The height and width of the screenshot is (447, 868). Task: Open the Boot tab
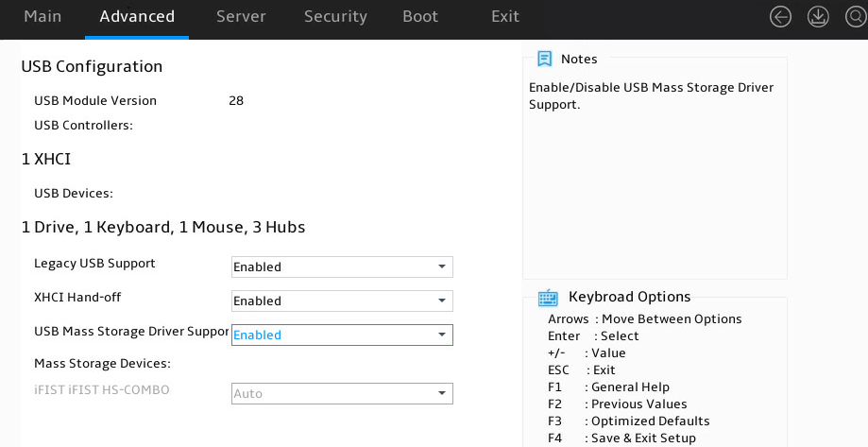[420, 17]
